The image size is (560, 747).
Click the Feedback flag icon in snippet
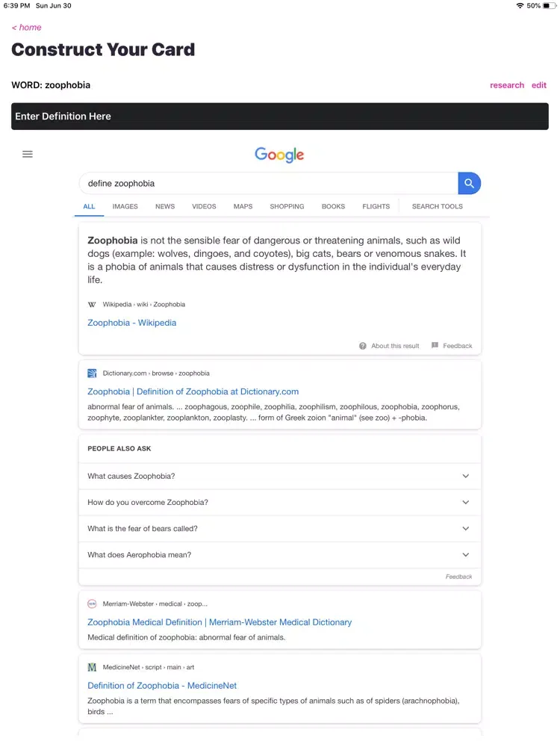point(435,345)
